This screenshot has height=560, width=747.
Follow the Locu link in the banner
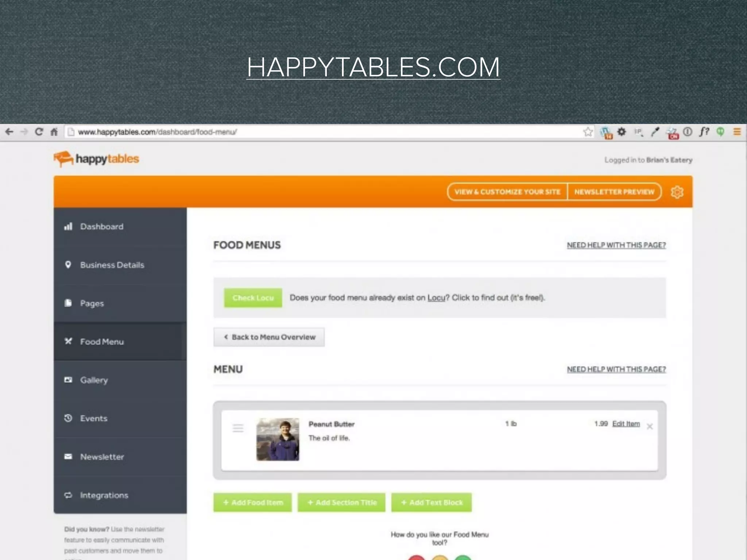click(x=436, y=298)
